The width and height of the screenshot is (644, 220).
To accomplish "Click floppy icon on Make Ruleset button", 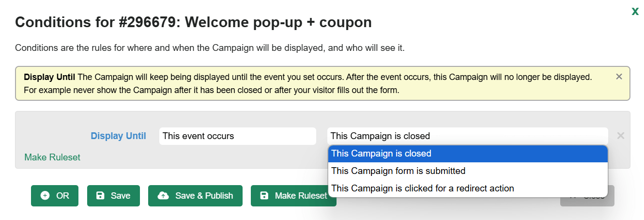I will pos(264,196).
